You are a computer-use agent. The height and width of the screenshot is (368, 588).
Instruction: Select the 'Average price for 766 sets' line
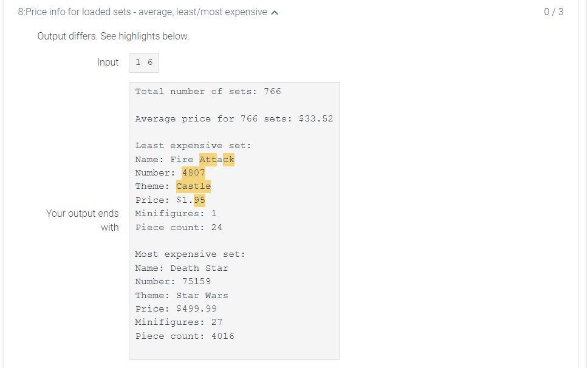(234, 118)
